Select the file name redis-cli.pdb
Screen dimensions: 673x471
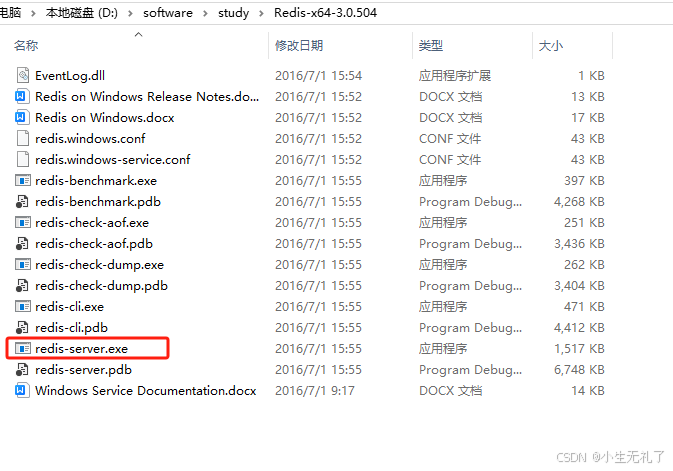click(x=71, y=328)
